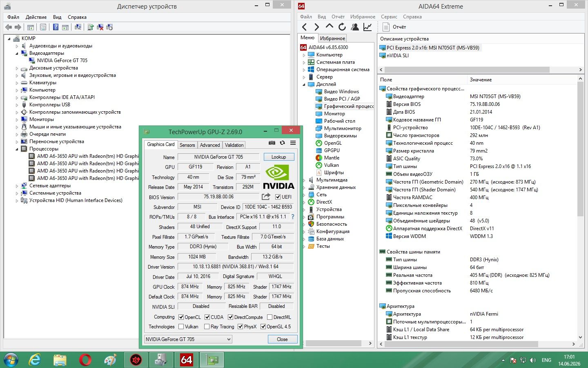Image resolution: width=588 pixels, height=368 pixels.
Task: Open the Сервис menu in AIDA64
Action: click(389, 17)
